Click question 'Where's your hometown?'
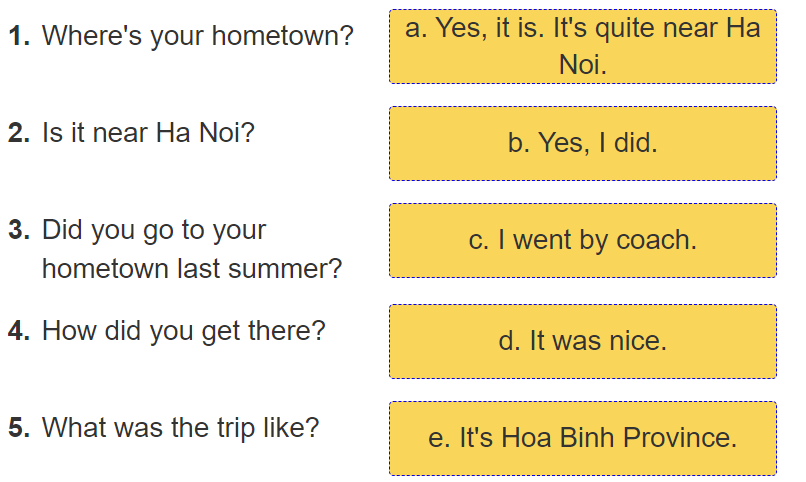The image size is (806, 482). [198, 37]
